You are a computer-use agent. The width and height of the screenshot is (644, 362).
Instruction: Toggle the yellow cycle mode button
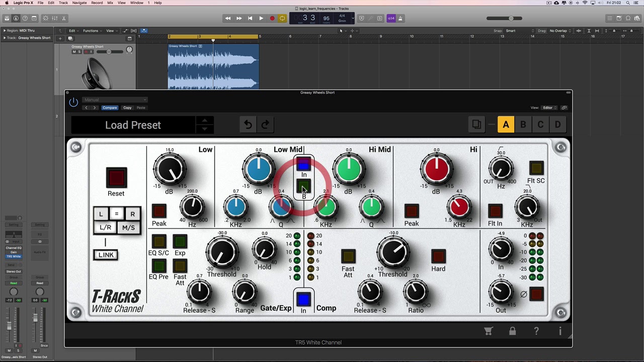(x=282, y=18)
